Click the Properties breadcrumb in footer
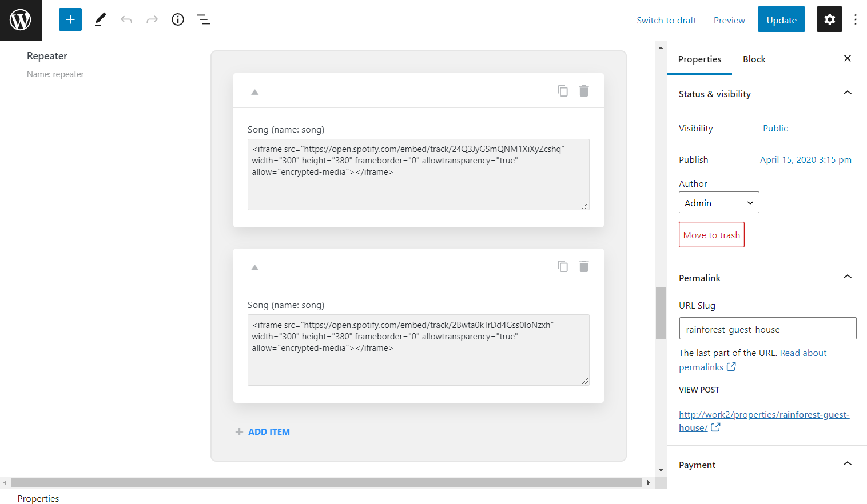Viewport: 867px width, 504px height. (38, 498)
